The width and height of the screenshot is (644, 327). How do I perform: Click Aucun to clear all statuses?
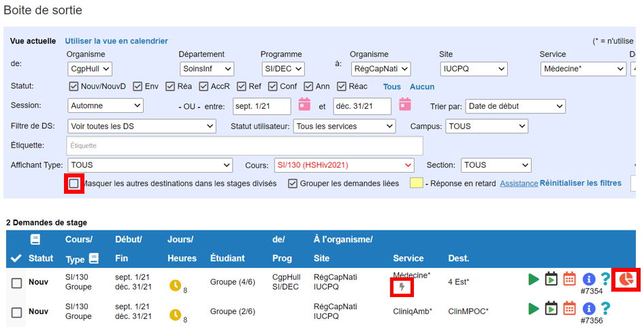pos(422,86)
